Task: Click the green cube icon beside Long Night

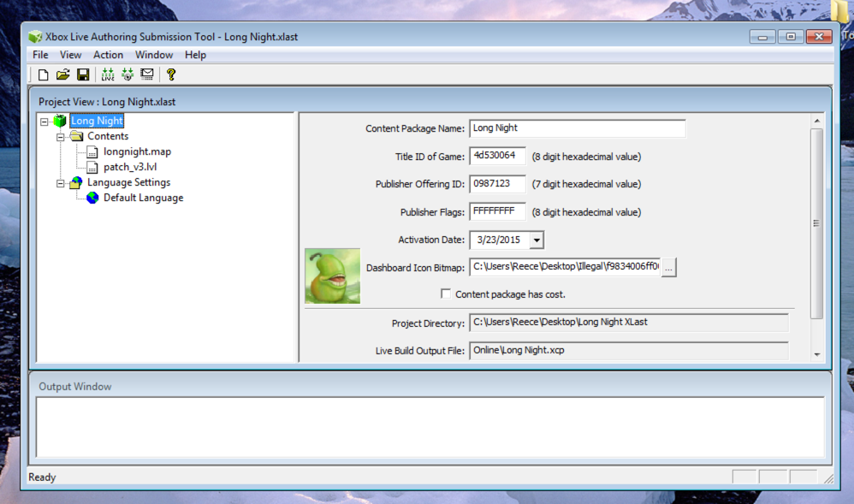Action: [x=60, y=121]
